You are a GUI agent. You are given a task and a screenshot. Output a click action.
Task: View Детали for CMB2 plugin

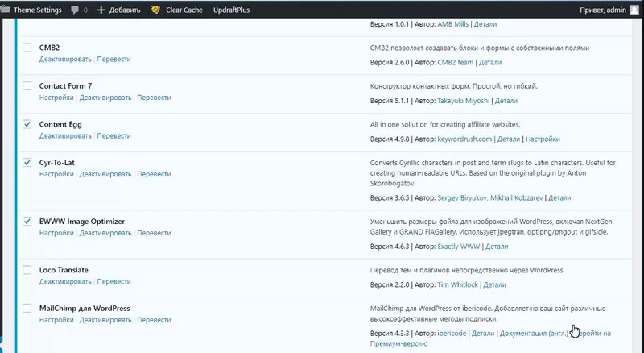coord(490,63)
